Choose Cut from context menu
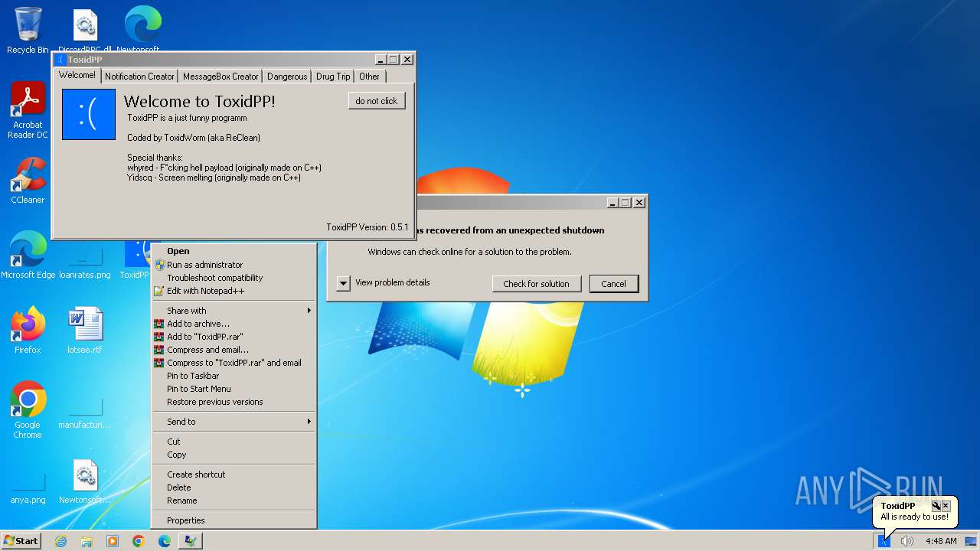Viewport: 980px width, 551px height. click(x=234, y=442)
